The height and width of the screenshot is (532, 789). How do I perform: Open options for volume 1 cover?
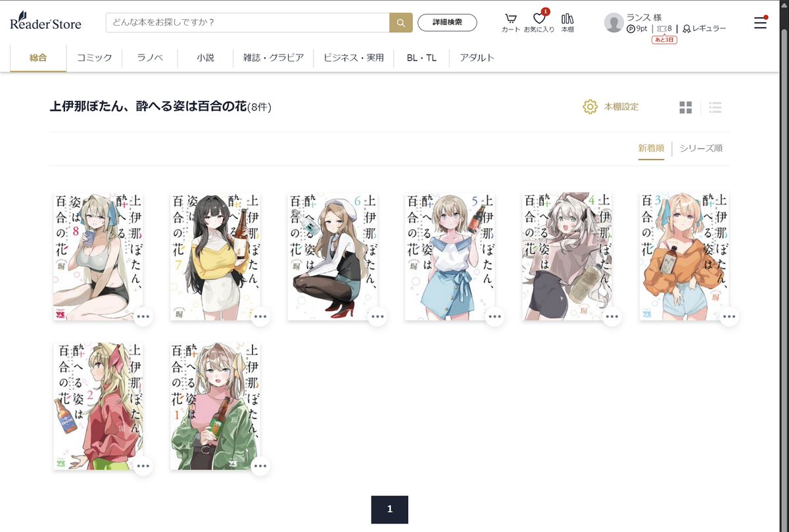pyautogui.click(x=260, y=466)
